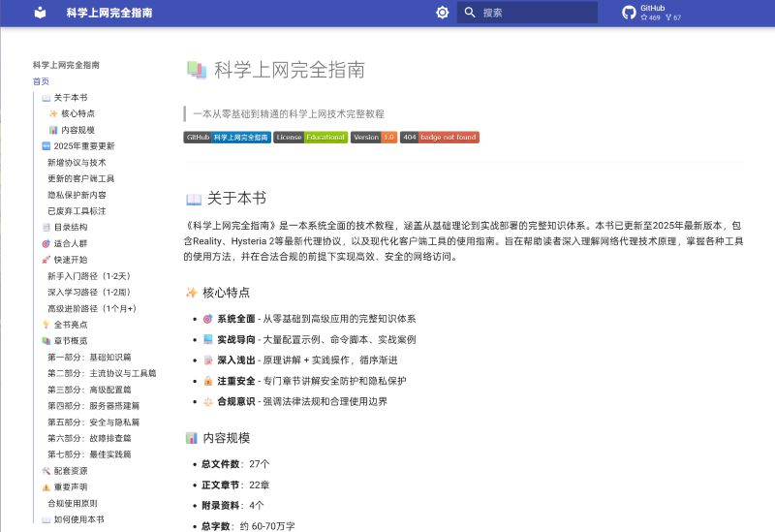The image size is (775, 532).
Task: Click the text 总文件数：27个
Action: 235,464
